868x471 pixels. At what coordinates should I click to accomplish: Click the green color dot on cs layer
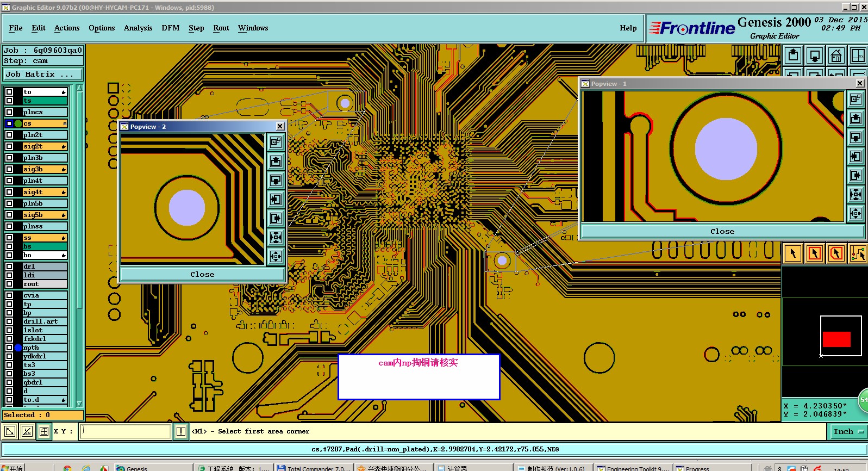[18, 123]
